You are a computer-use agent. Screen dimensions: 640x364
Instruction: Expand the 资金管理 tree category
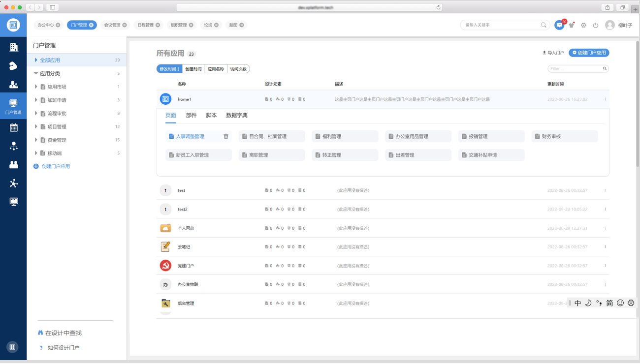(x=36, y=140)
